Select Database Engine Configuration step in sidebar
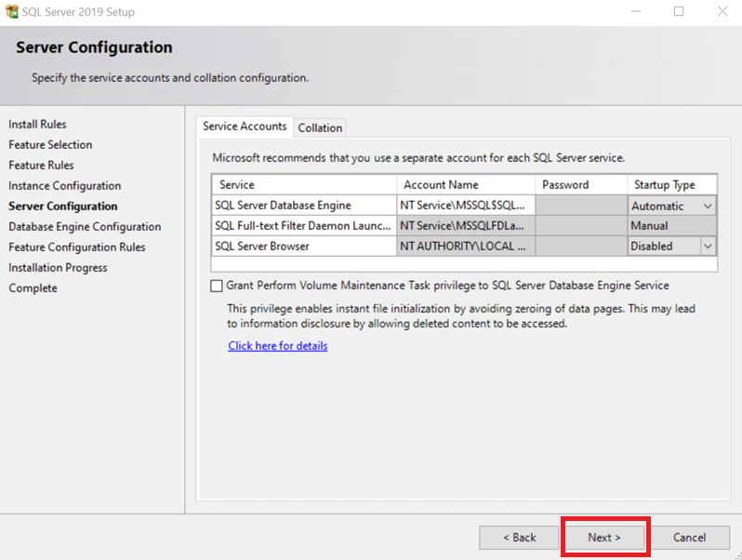Image resolution: width=742 pixels, height=560 pixels. [x=85, y=227]
